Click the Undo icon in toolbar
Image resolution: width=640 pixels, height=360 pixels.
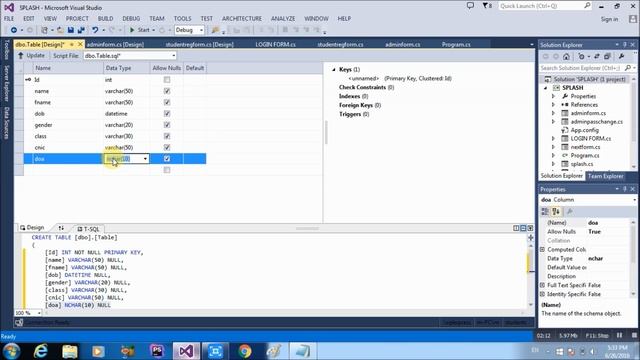coord(95,30)
